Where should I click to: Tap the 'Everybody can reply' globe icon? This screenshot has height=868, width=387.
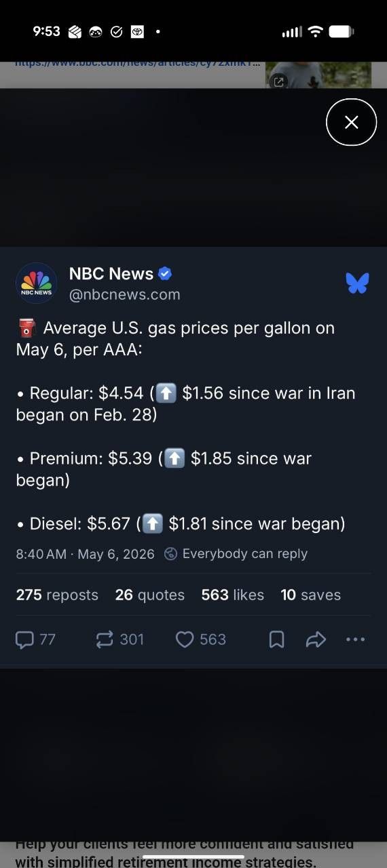point(171,554)
